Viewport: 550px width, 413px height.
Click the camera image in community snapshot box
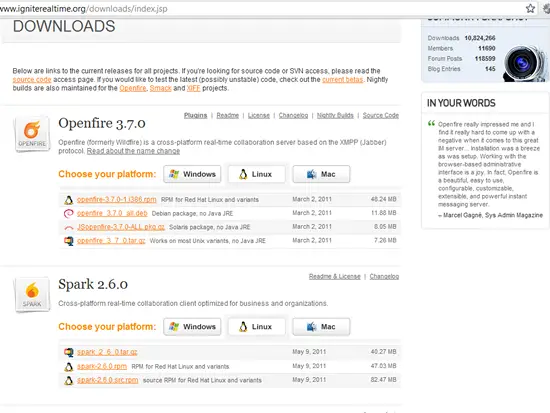(x=525, y=64)
